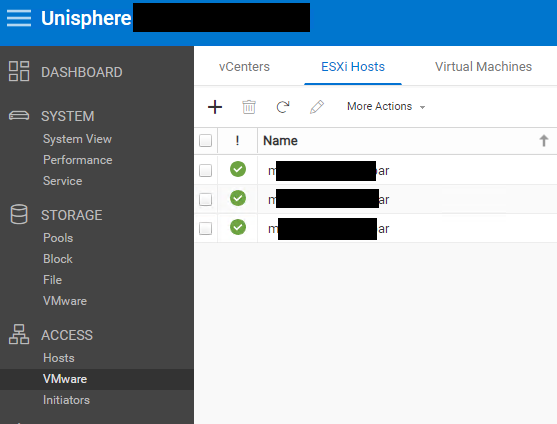Image resolution: width=557 pixels, height=424 pixels.
Task: Open System View in sidebar
Action: click(77, 139)
